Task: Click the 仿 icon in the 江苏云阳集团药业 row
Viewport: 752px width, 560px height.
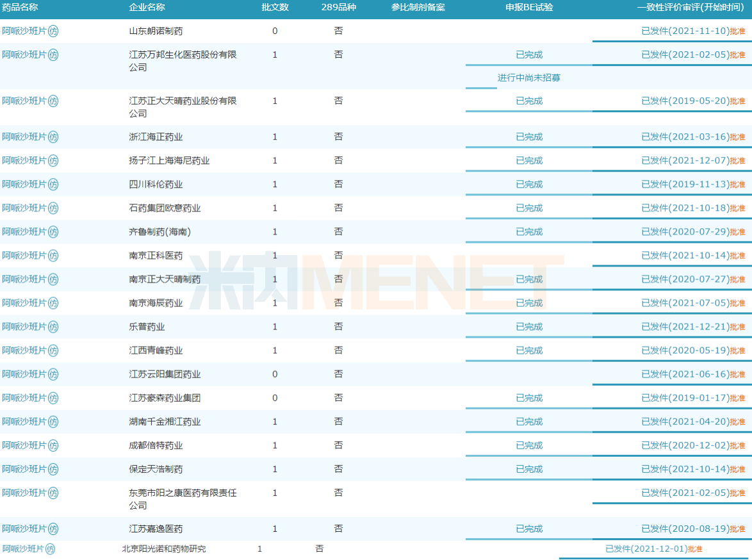Action: coord(53,374)
